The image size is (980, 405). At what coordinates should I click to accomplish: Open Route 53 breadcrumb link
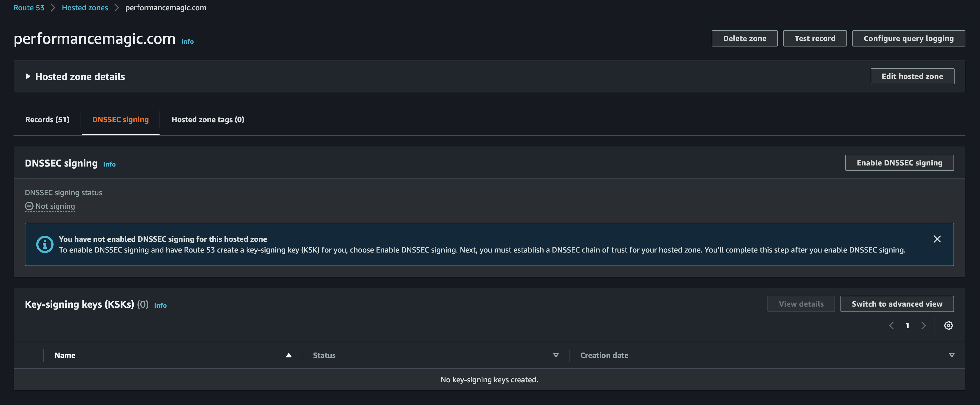point(29,8)
